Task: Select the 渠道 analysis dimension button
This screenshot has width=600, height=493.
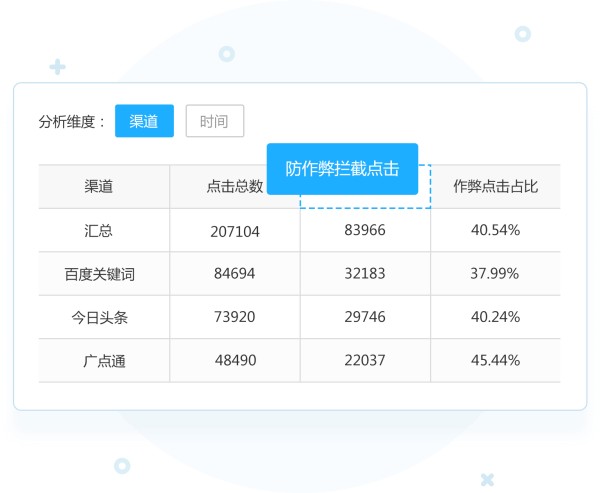Action: point(144,121)
